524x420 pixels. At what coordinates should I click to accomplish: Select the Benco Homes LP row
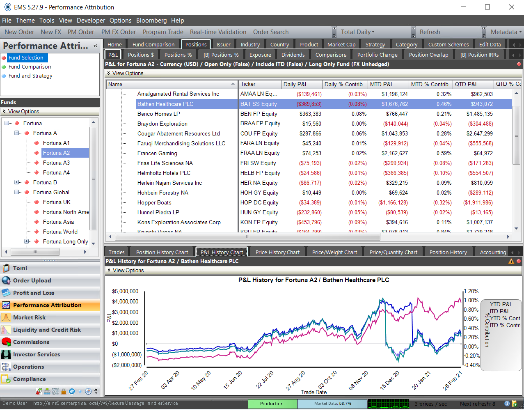pyautogui.click(x=158, y=114)
